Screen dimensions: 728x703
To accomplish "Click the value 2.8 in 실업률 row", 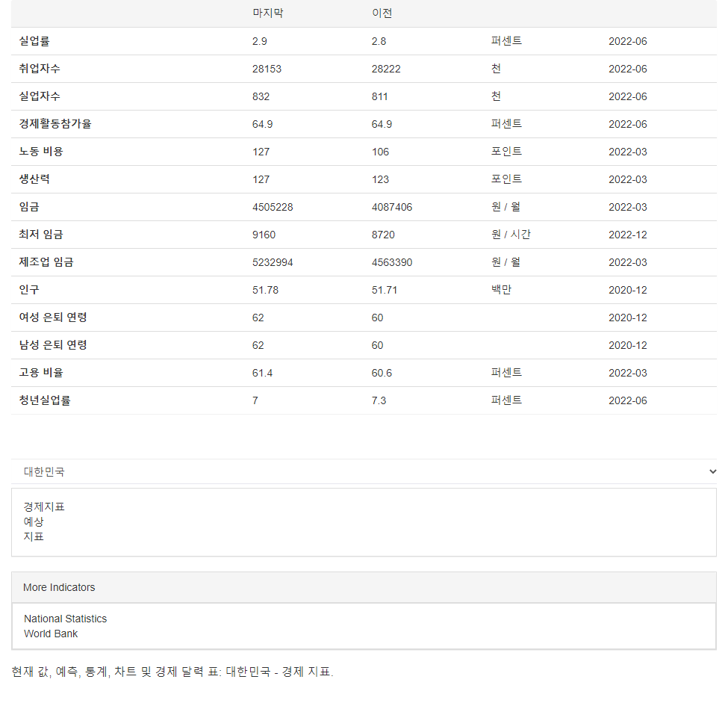I will tap(379, 41).
